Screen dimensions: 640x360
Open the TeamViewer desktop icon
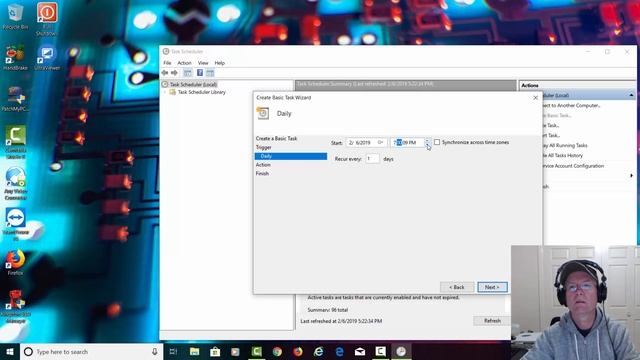[16, 224]
